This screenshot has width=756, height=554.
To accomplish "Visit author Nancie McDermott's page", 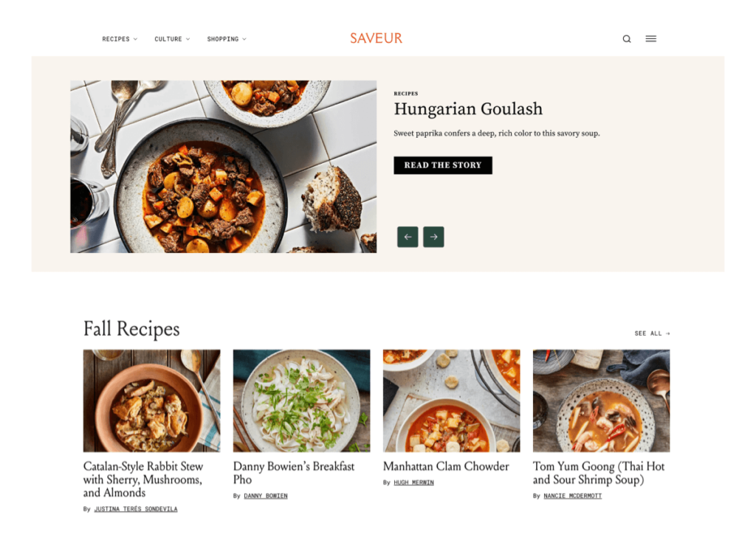I will (573, 496).
